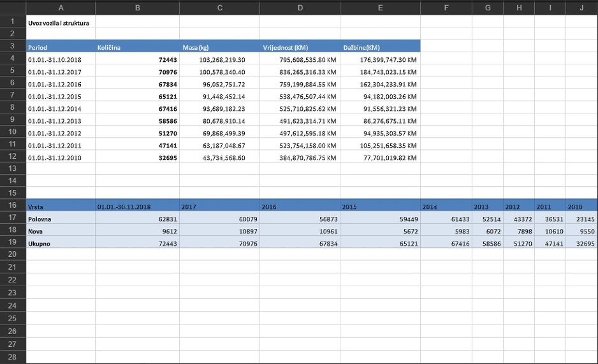
Task: Click mass value 43,734,568.60
Action: point(219,157)
